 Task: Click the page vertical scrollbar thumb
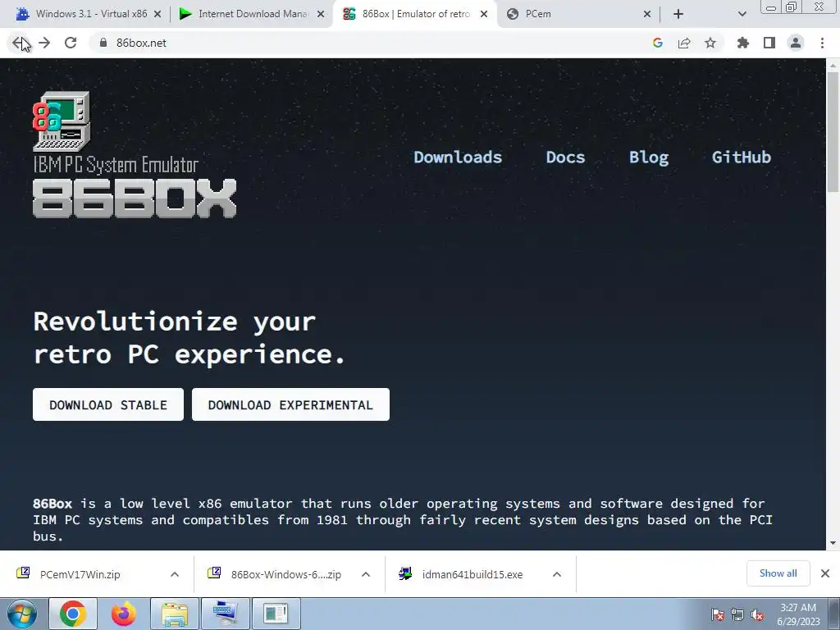(833, 131)
